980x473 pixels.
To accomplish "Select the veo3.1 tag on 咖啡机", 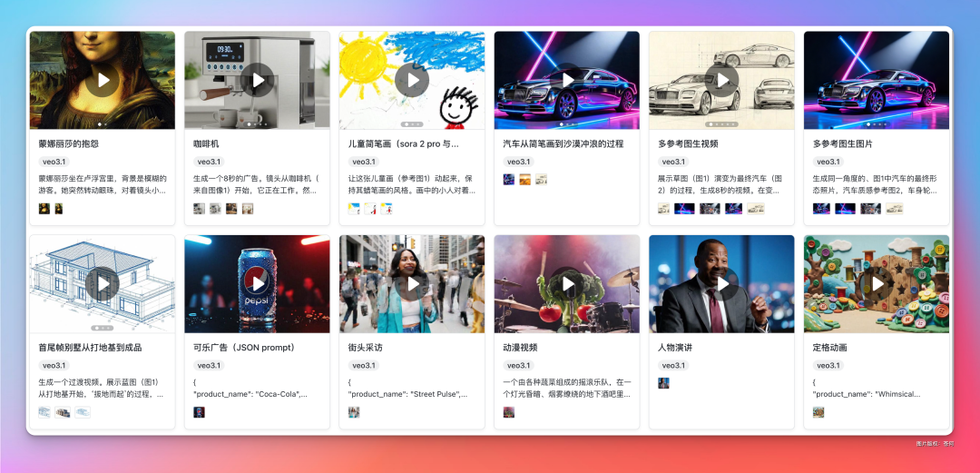I will click(208, 162).
